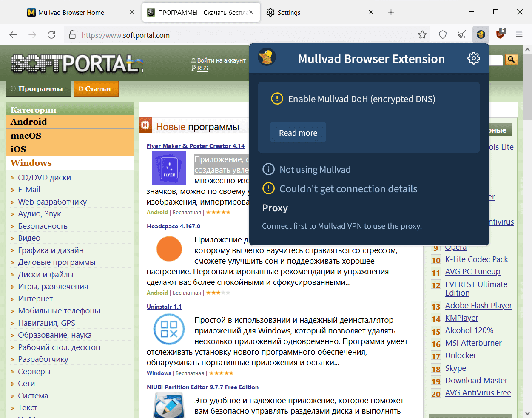Click the new identity broom icon
Screen dimensions: 532x418
coord(461,35)
